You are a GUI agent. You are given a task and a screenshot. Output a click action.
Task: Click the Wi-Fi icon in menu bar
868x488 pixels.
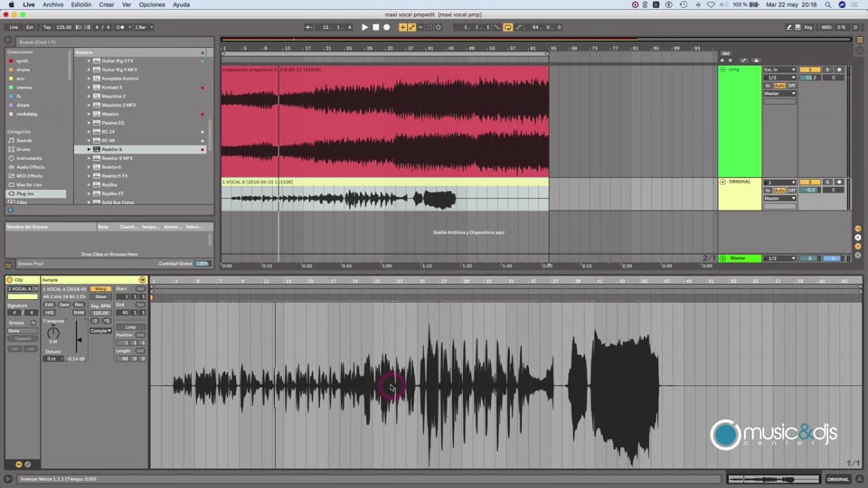pos(711,5)
